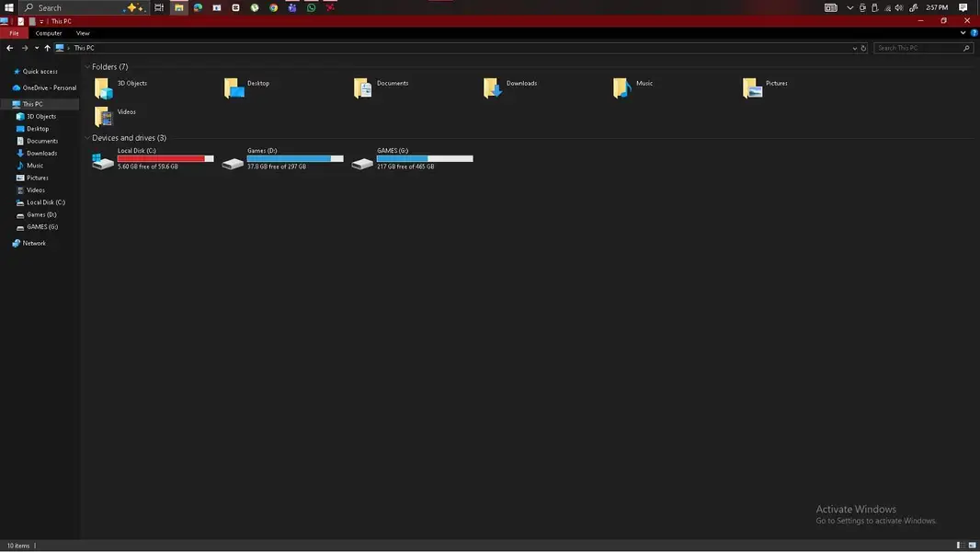Select the Downloads folder icon
Image resolution: width=980 pixels, height=552 pixels.
pyautogui.click(x=493, y=88)
